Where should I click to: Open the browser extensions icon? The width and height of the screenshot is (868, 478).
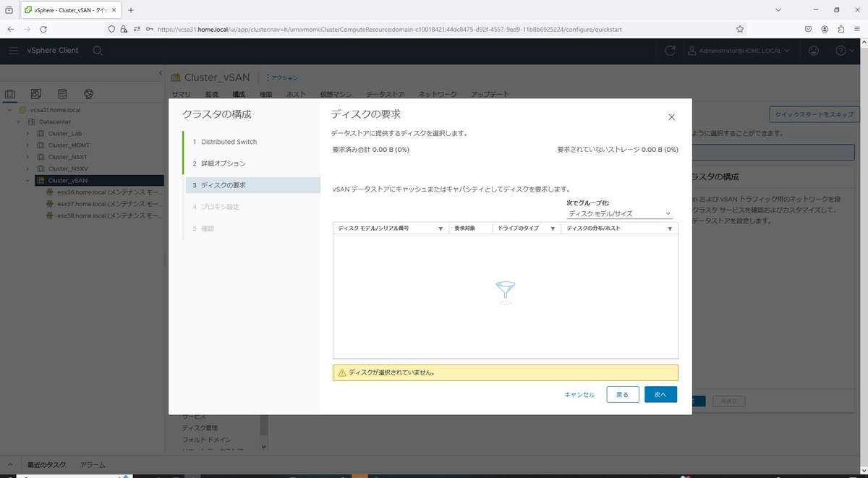[x=841, y=29]
